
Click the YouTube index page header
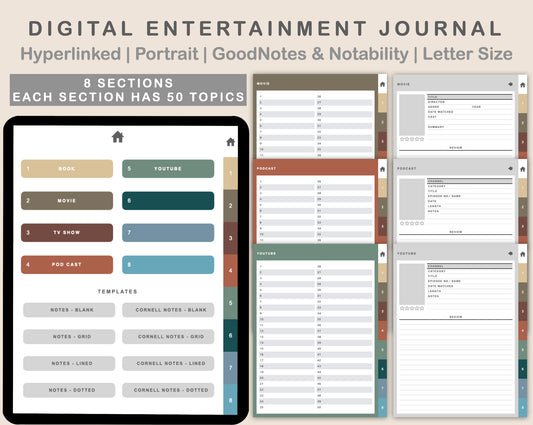click(315, 253)
